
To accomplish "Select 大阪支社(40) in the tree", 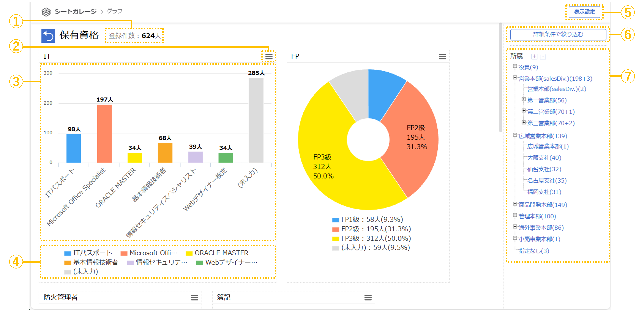I will click(544, 158).
